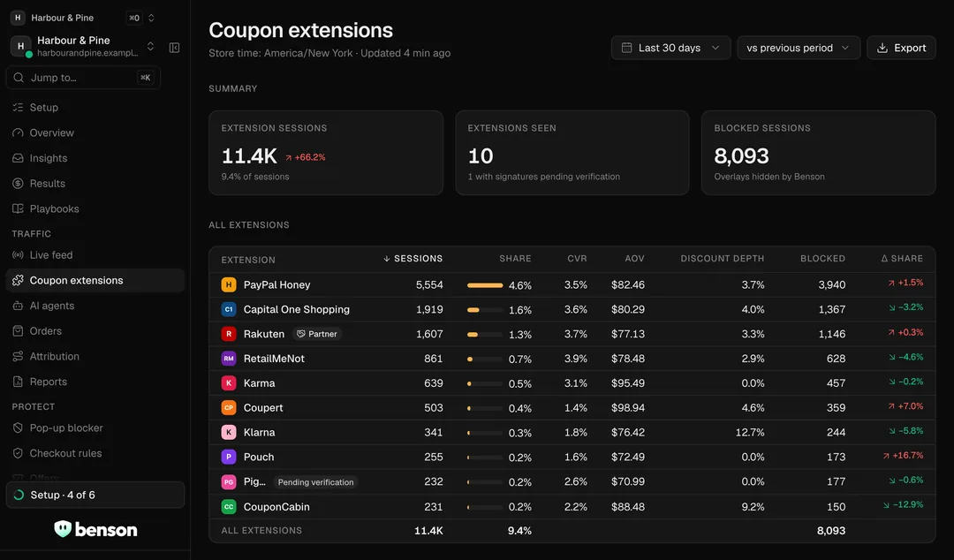Open the Extension Sessions summary card
The image size is (954, 560).
click(325, 153)
